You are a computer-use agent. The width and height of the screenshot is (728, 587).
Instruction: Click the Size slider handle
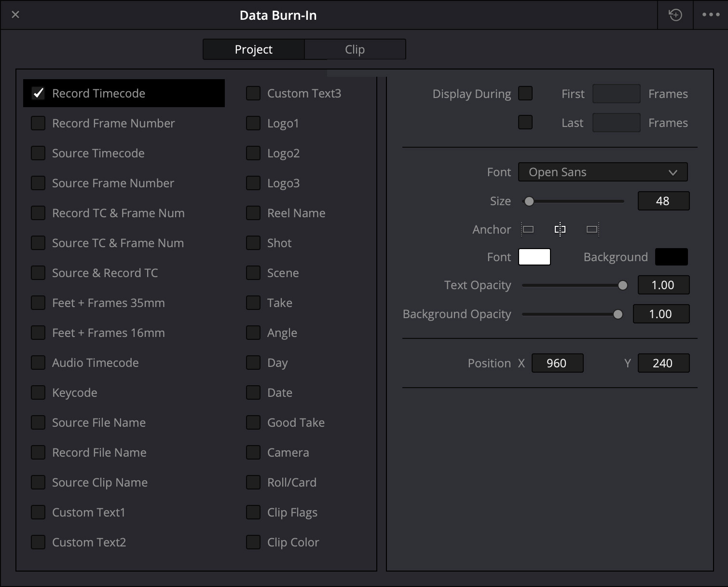pos(529,201)
